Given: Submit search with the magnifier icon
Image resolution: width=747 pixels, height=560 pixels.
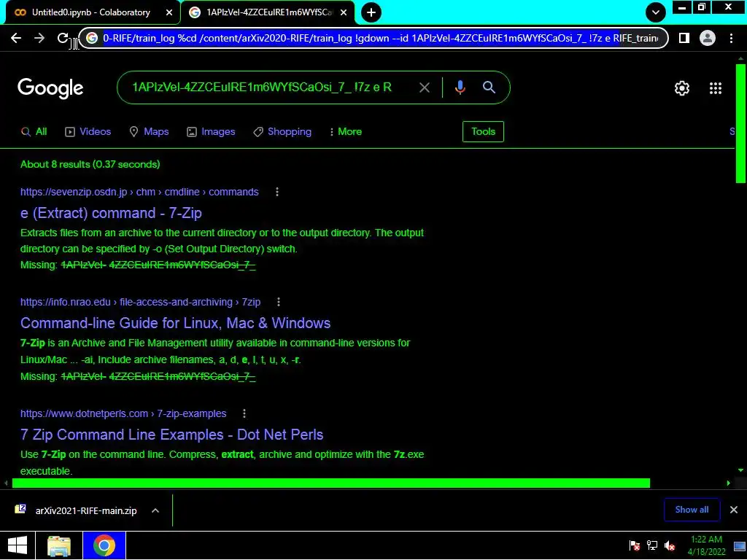Looking at the screenshot, I should 489,87.
